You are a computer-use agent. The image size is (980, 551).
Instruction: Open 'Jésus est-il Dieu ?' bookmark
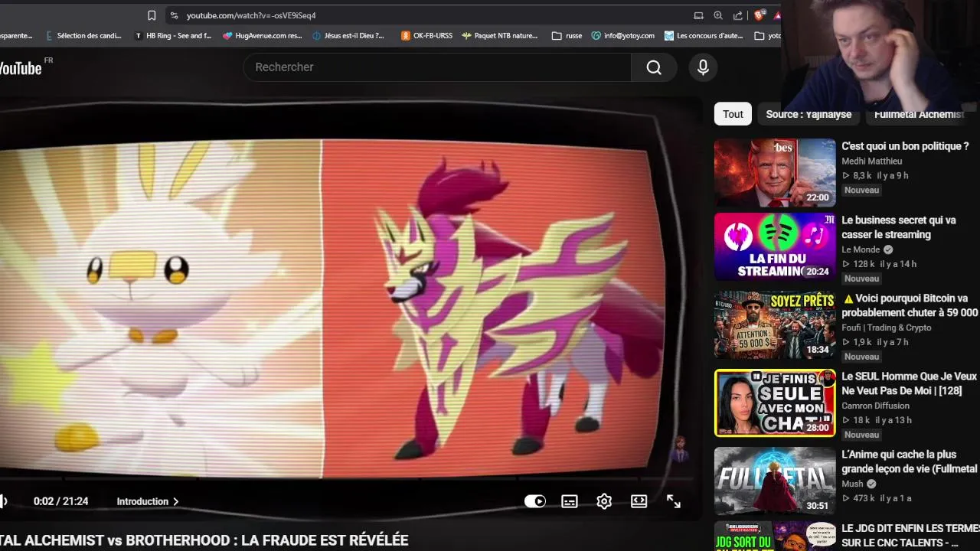pos(348,35)
